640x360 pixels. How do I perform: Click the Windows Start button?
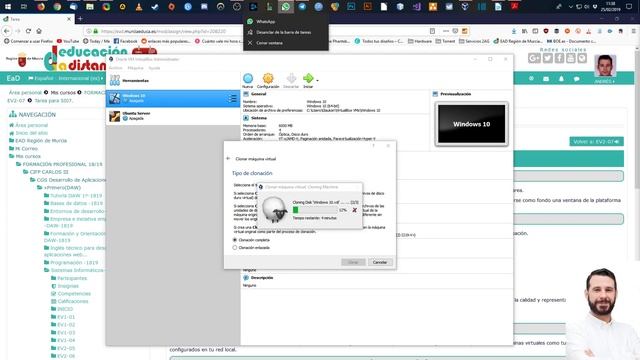[8, 7]
